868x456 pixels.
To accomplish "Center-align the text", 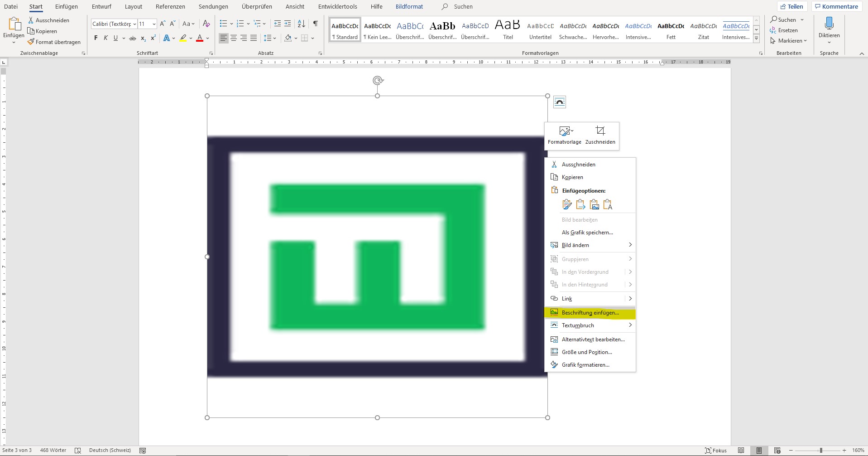I will tap(234, 38).
